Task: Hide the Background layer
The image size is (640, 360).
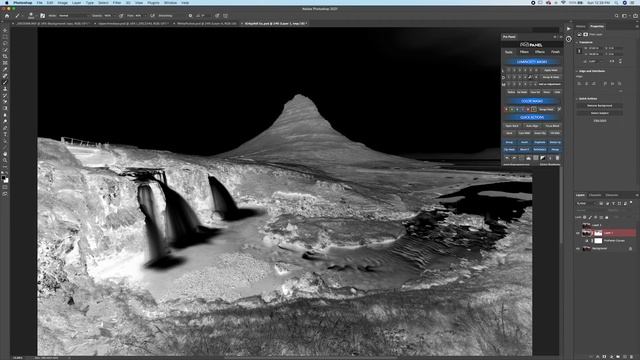Action: [577, 249]
